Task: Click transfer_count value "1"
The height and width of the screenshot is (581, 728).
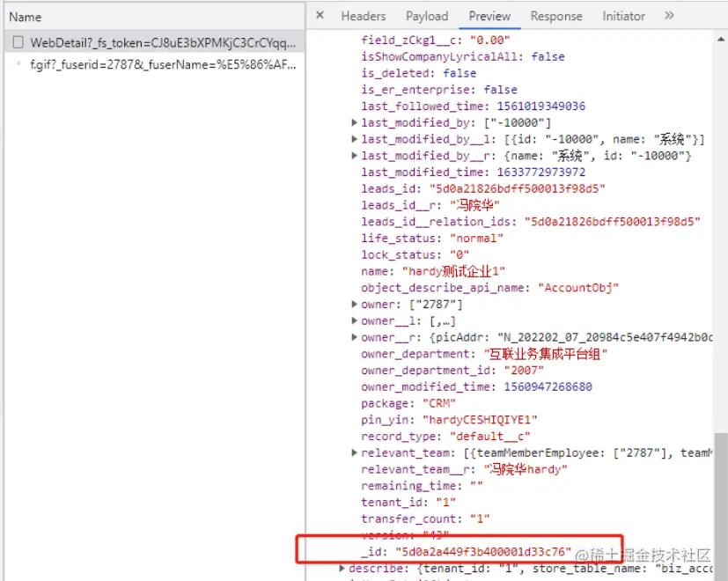Action: (480, 518)
